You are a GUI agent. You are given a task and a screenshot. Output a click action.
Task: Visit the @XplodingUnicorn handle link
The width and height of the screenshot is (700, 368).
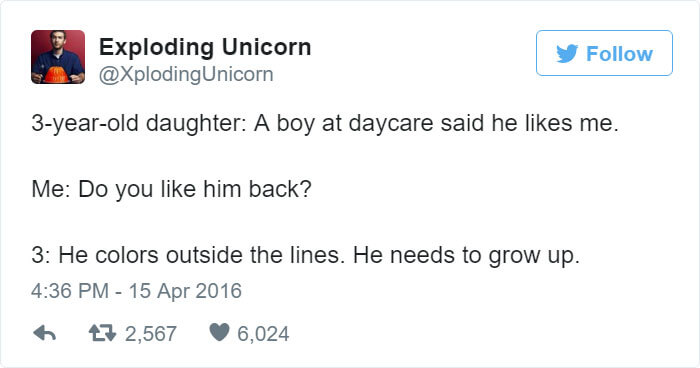click(x=186, y=75)
